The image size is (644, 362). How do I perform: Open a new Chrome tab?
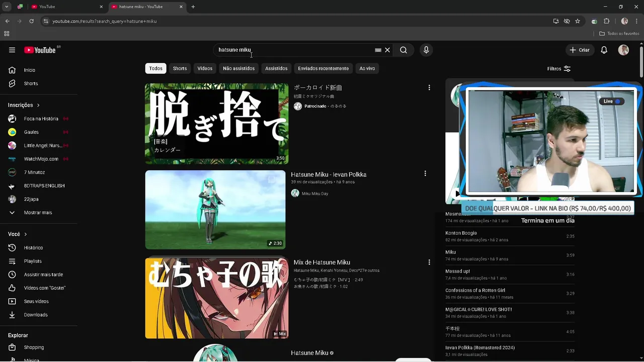[193, 7]
